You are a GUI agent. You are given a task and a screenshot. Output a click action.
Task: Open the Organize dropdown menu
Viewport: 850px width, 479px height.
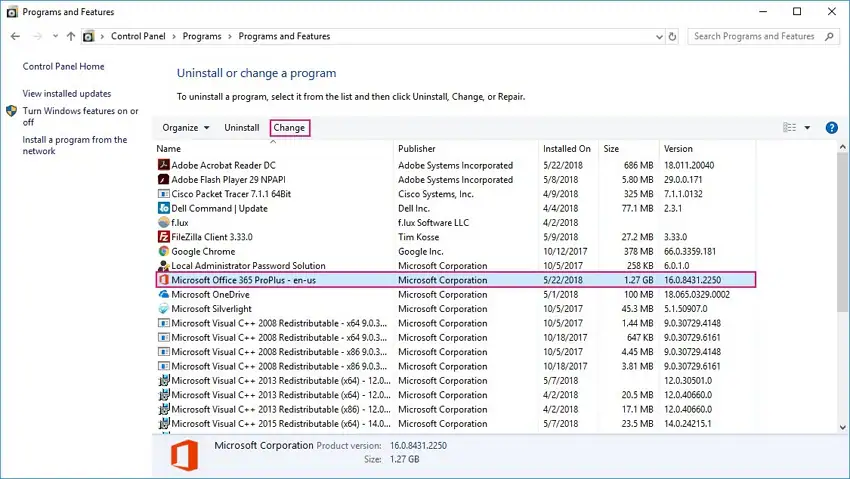185,127
